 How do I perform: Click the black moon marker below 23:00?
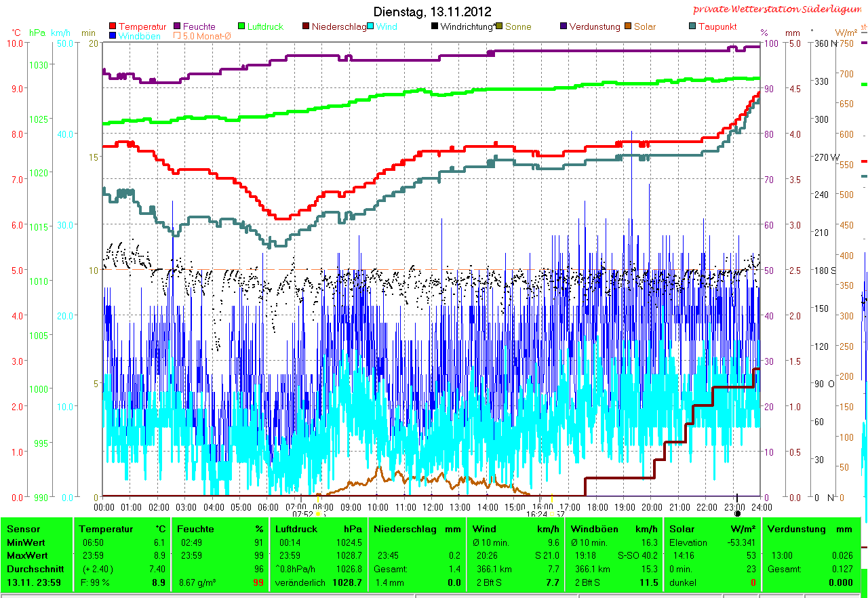(737, 515)
